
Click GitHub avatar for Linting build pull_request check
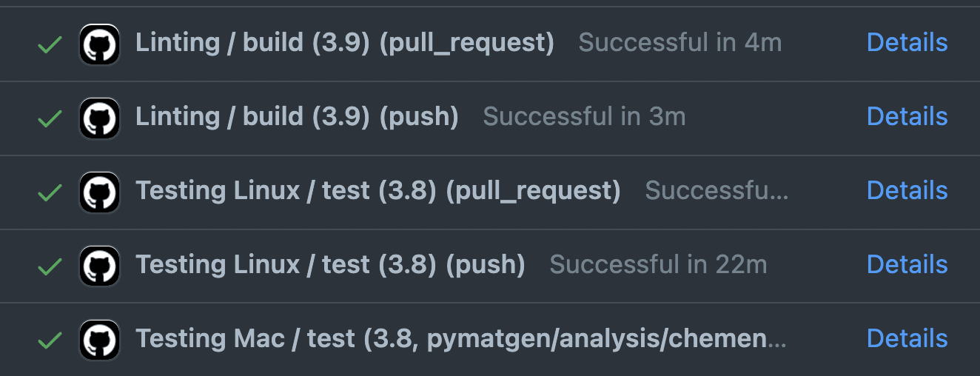pos(99,44)
